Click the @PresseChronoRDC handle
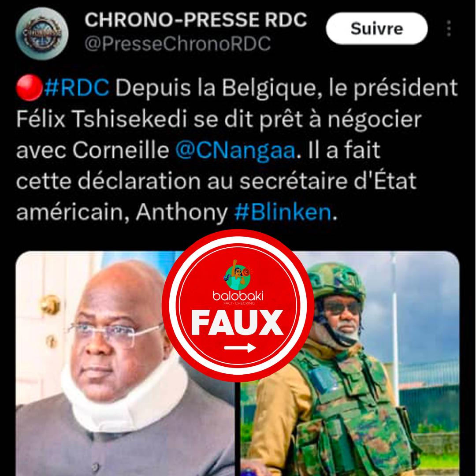476x476 pixels. [x=177, y=44]
